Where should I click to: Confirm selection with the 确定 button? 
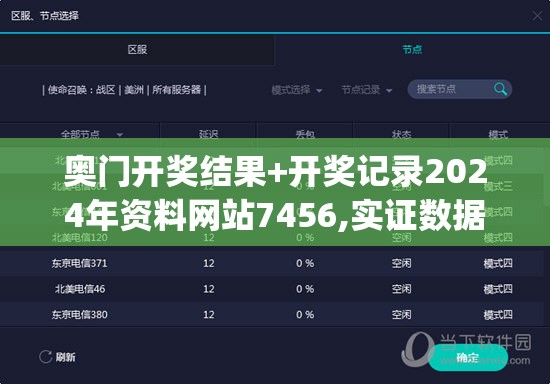pos(468,357)
